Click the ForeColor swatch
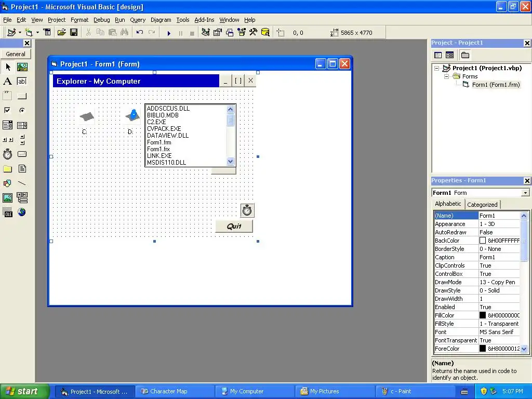This screenshot has width=532, height=399. [483, 349]
